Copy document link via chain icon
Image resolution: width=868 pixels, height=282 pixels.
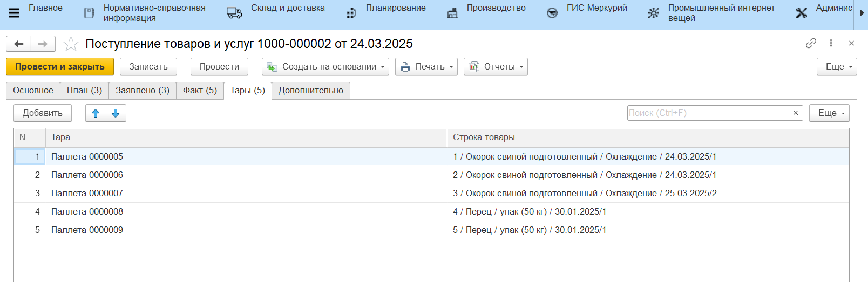point(810,43)
